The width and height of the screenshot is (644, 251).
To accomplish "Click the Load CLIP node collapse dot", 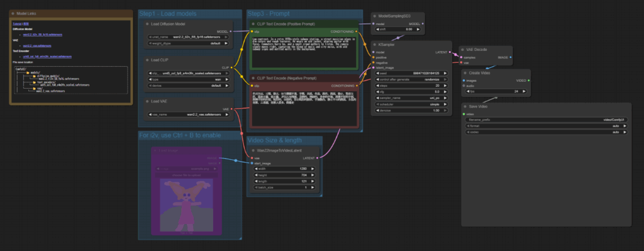I will point(147,60).
